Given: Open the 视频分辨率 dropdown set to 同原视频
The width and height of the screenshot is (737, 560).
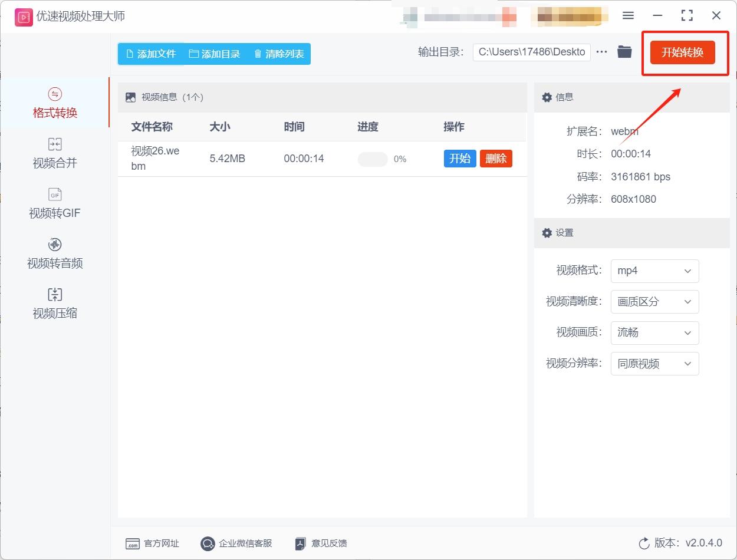Looking at the screenshot, I should pyautogui.click(x=654, y=364).
